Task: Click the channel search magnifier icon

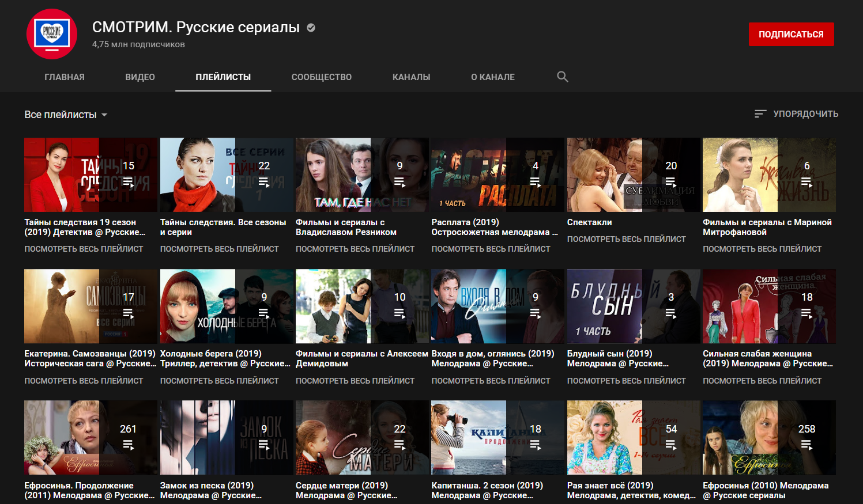Action: tap(562, 77)
